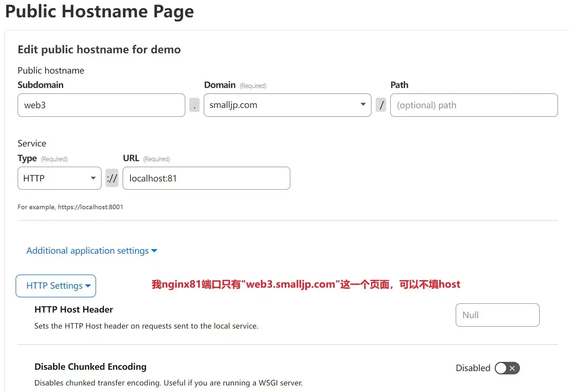The width and height of the screenshot is (569, 392).
Task: Click the 'Disables chunked transfer encoding' description text
Action: pyautogui.click(x=169, y=383)
